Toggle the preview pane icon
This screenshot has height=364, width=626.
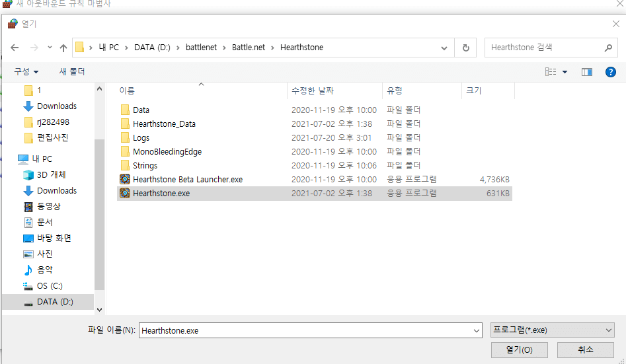coord(586,72)
